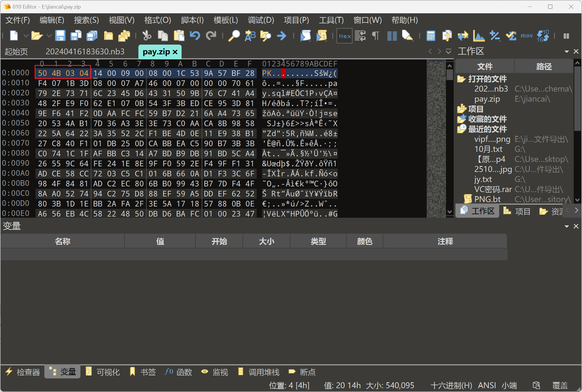Click the Close All stacked folders icon
Screen dimensions: 582x392
point(124,36)
